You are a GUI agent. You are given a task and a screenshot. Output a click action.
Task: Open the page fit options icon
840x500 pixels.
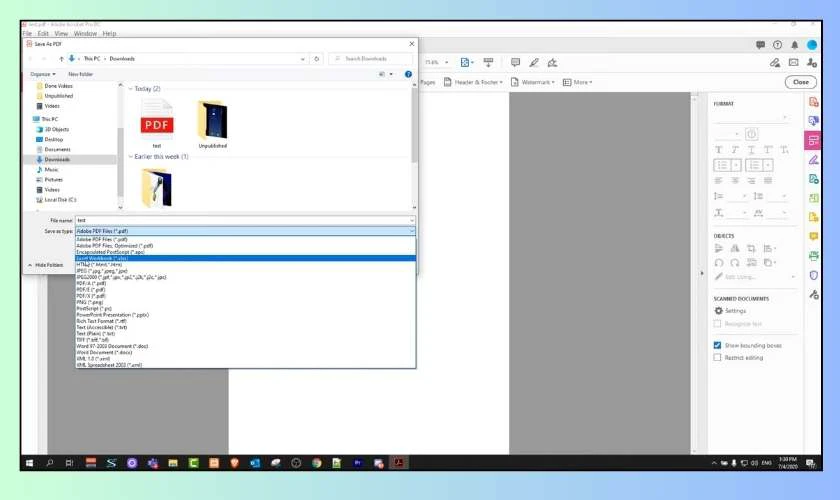tap(467, 63)
